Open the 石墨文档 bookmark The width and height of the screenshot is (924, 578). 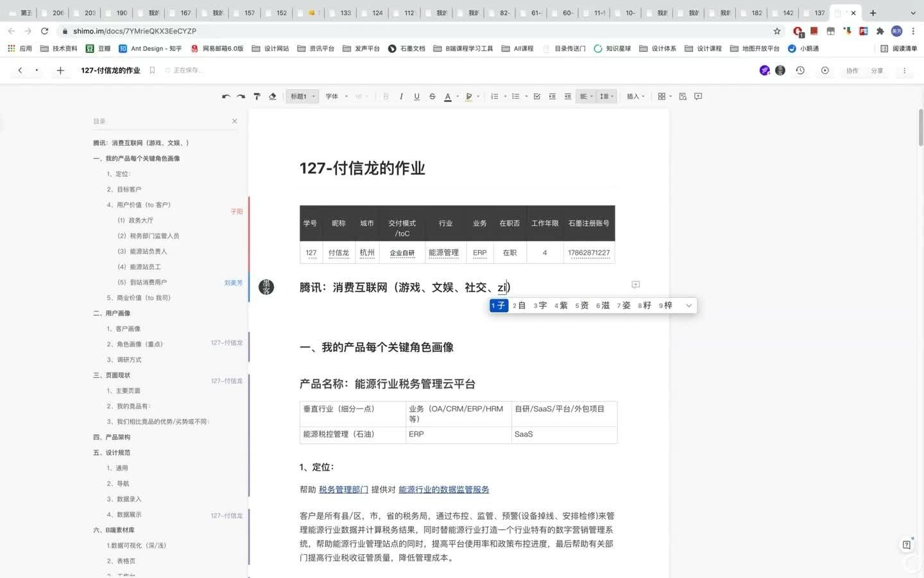pos(406,49)
